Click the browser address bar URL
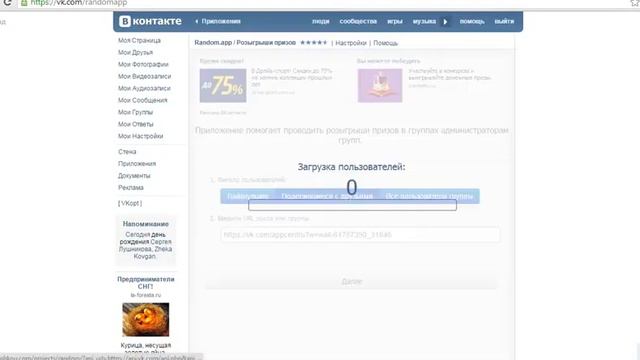 click(79, 3)
